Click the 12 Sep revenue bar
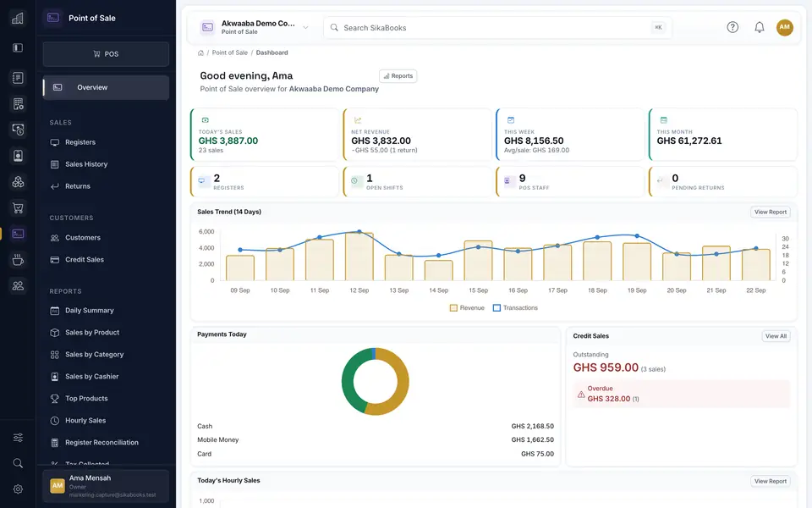 (359, 257)
